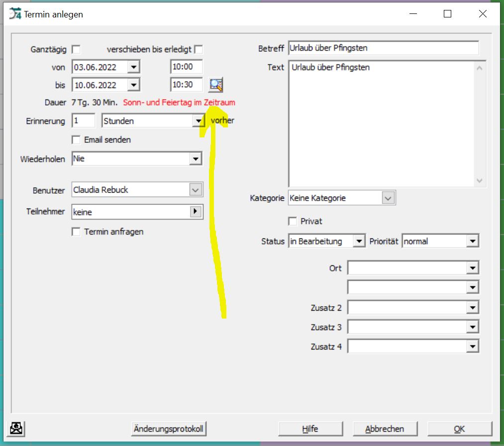Screen dimensions: 504x446
Task: Click into the Betreff text field
Action: tap(383, 48)
